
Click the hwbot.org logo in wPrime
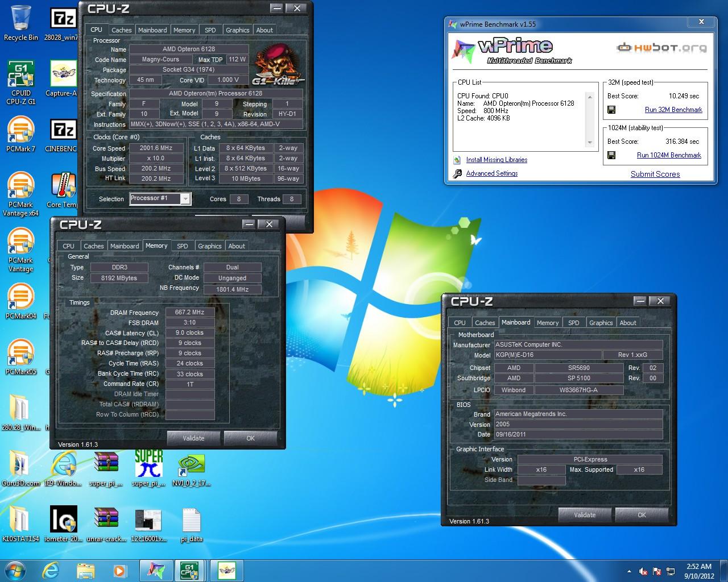point(662,48)
